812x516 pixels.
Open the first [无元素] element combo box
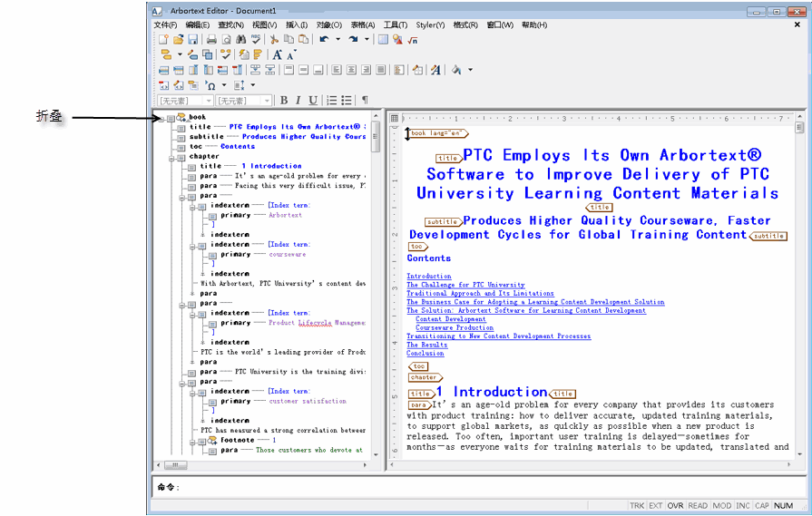coord(185,101)
